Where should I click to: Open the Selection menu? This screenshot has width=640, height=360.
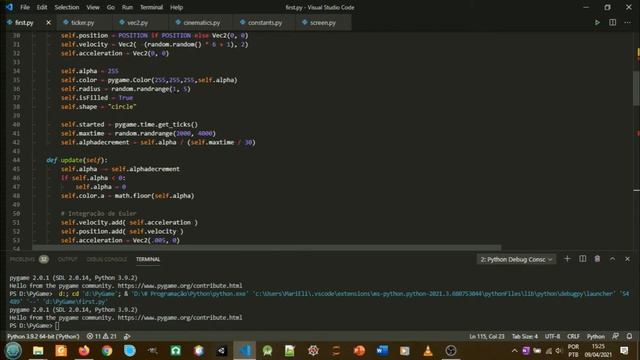point(67,7)
